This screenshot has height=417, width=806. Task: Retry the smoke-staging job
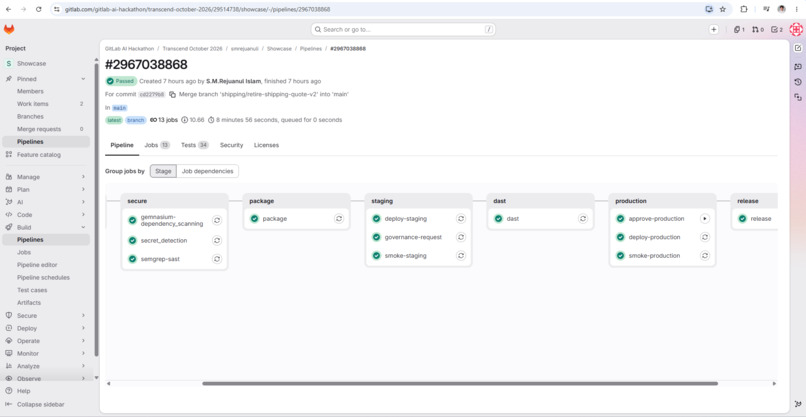coord(461,256)
